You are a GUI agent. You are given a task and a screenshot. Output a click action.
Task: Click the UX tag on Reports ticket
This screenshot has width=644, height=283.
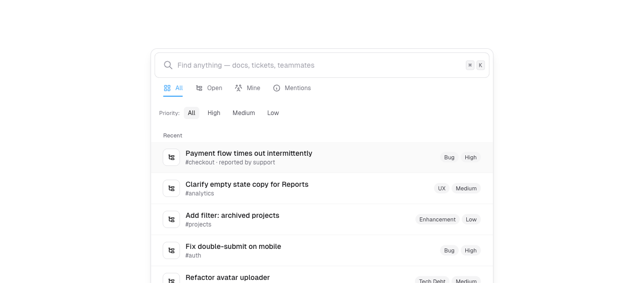coord(441,188)
